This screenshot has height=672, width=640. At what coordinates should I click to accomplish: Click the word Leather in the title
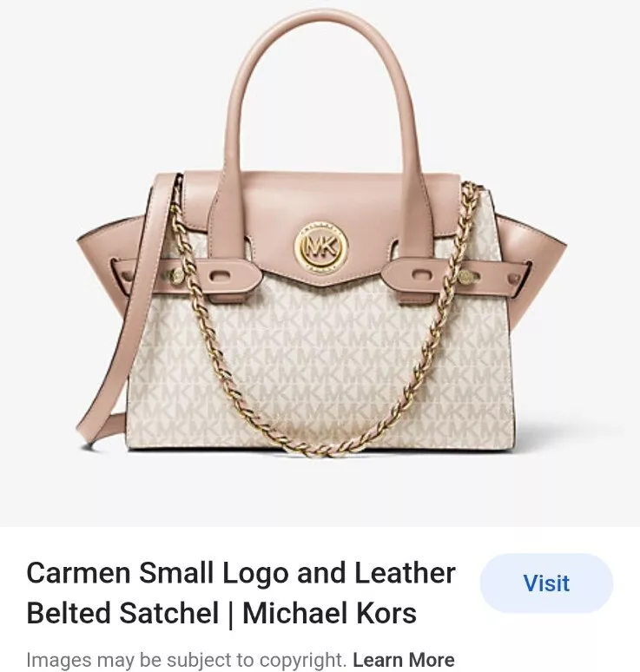tap(405, 572)
